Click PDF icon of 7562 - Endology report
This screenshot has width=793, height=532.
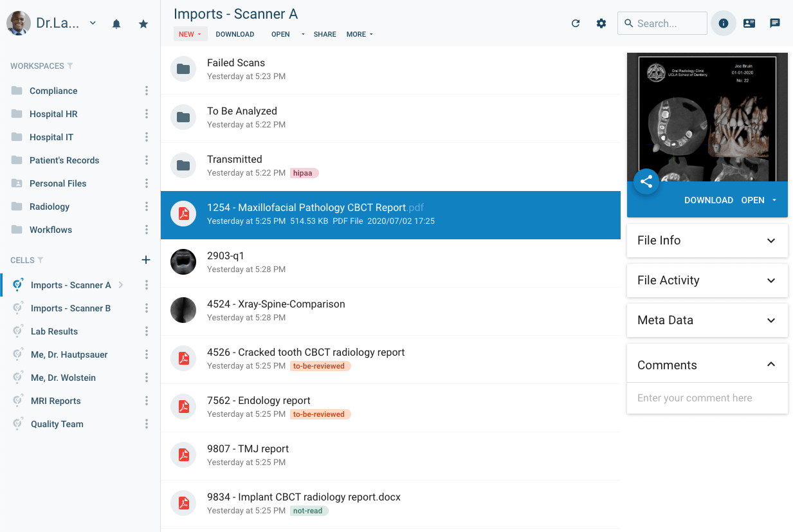click(183, 407)
